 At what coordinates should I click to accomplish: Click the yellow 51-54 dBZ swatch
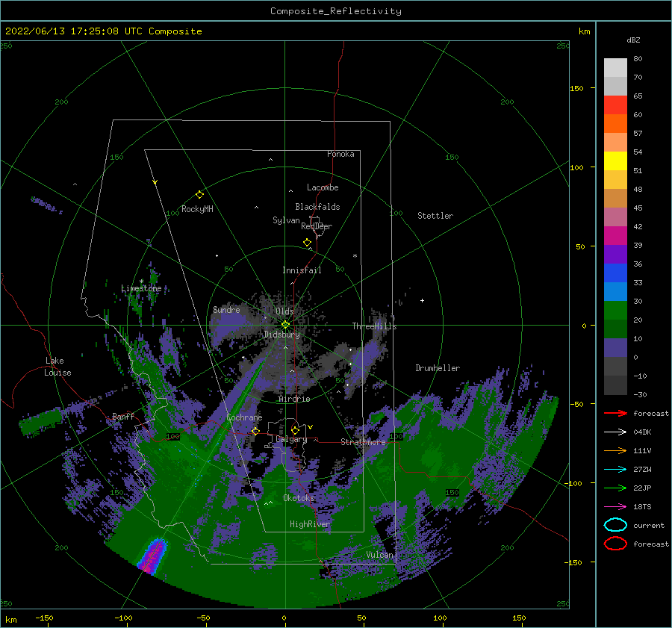615,161
